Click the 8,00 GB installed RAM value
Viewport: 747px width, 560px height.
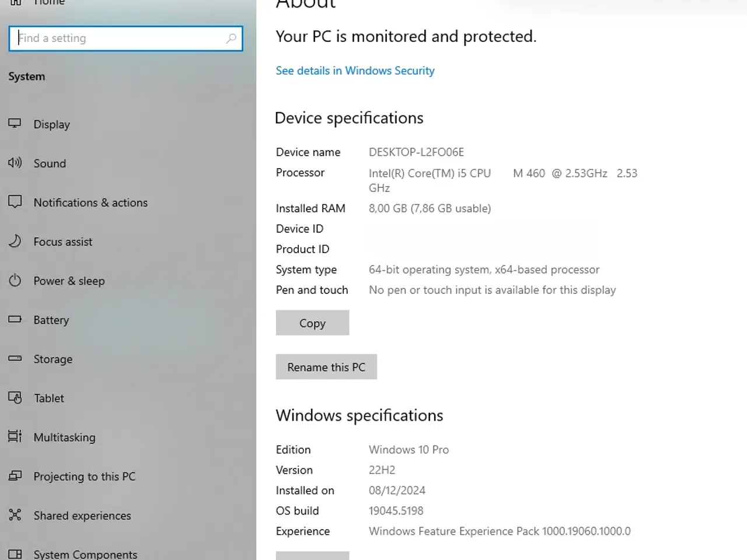430,208
